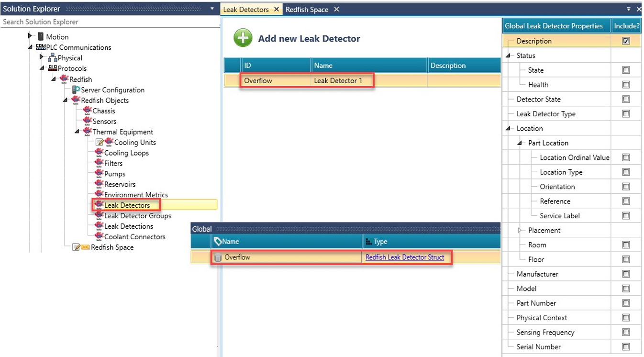Click the Chassis Redfish icon
The height and width of the screenshot is (357, 644).
click(x=87, y=111)
